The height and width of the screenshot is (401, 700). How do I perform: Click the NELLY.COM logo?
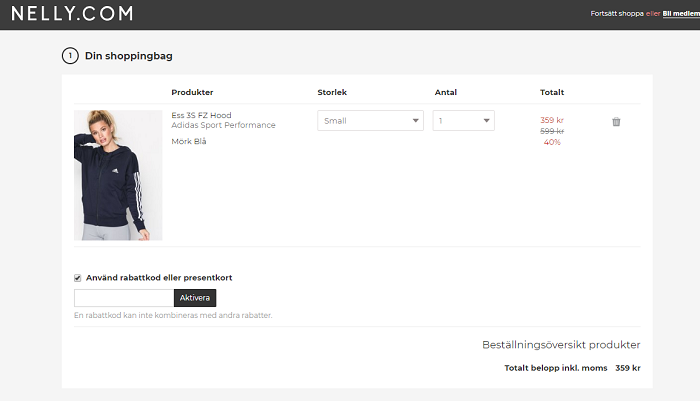(72, 14)
